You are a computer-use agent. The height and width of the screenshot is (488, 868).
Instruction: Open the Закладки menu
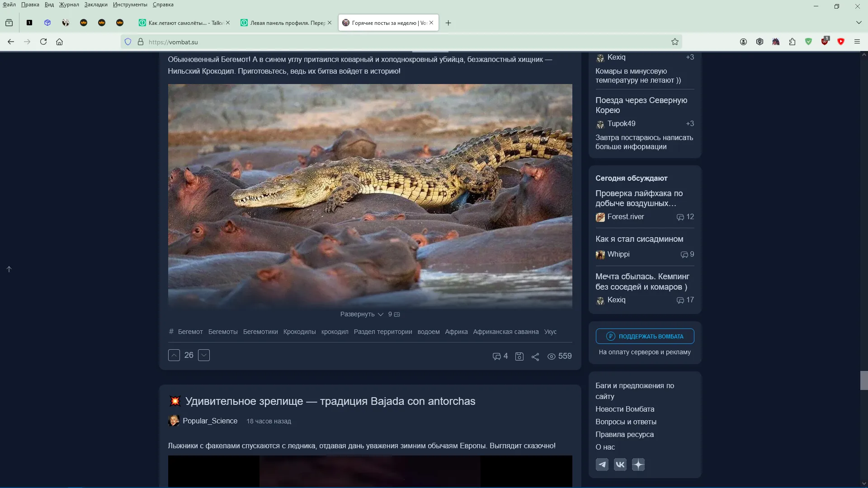click(x=96, y=5)
